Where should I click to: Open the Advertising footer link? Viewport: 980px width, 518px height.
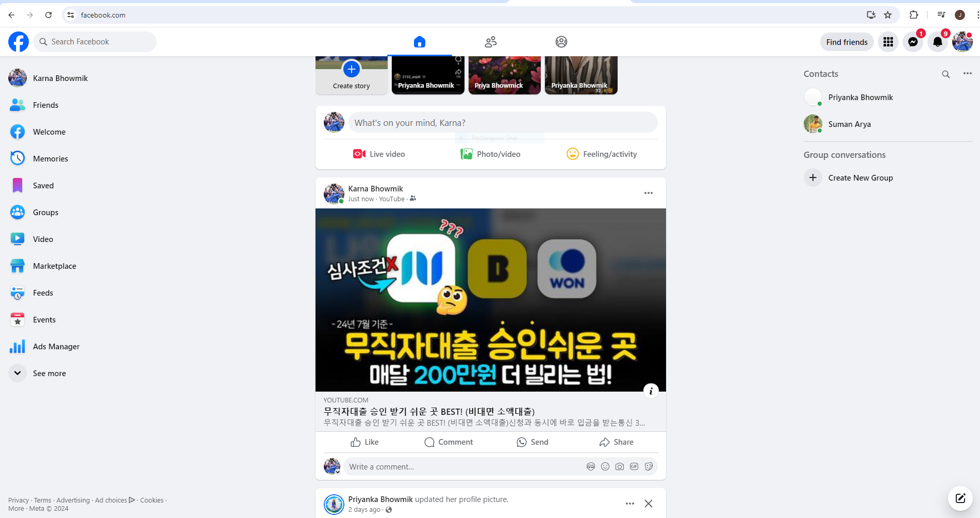[x=73, y=500]
